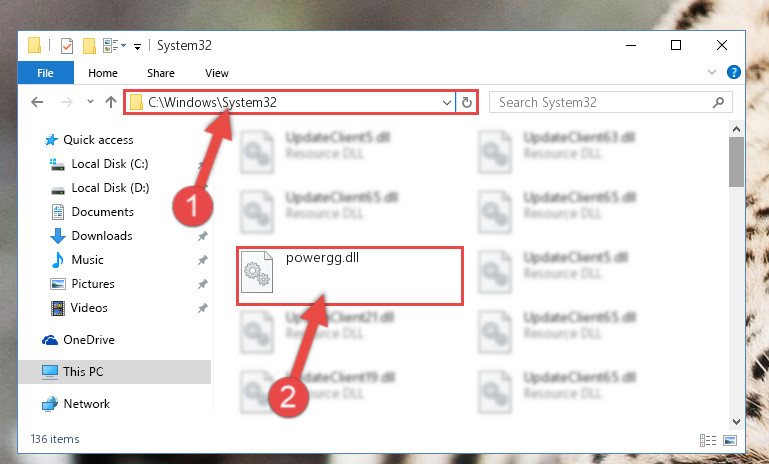Open the Share ribbon tab
The height and width of the screenshot is (464, 769).
click(161, 73)
